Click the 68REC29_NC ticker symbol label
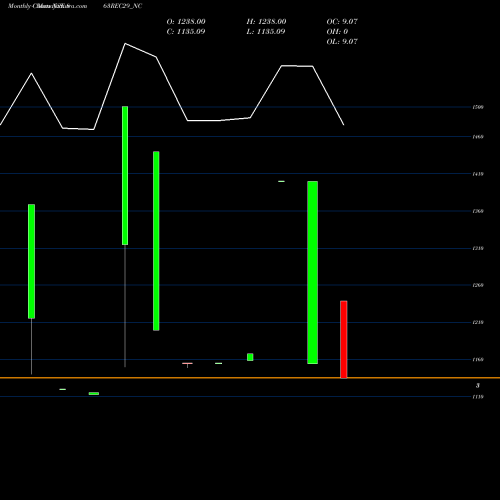The image size is (500, 500). click(x=123, y=6)
